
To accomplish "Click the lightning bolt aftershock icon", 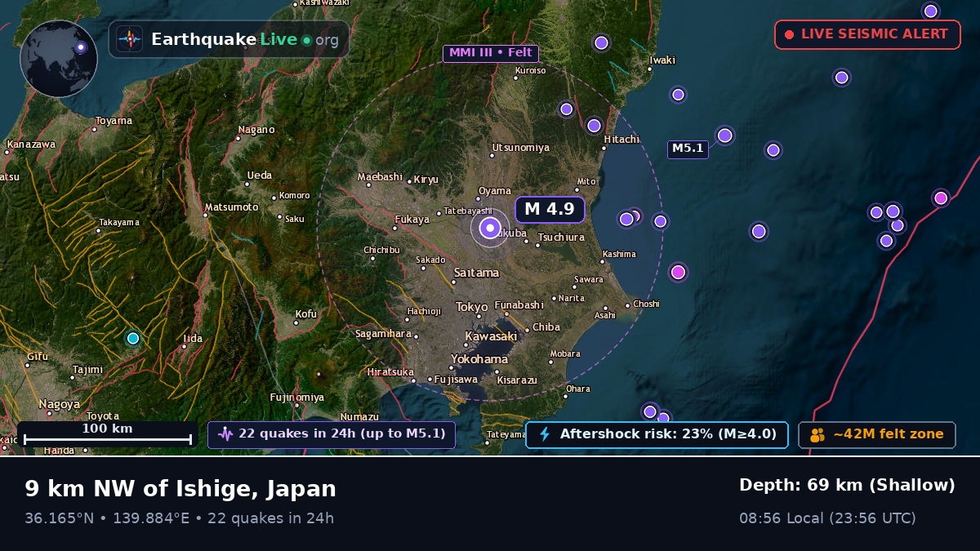I will pyautogui.click(x=545, y=434).
